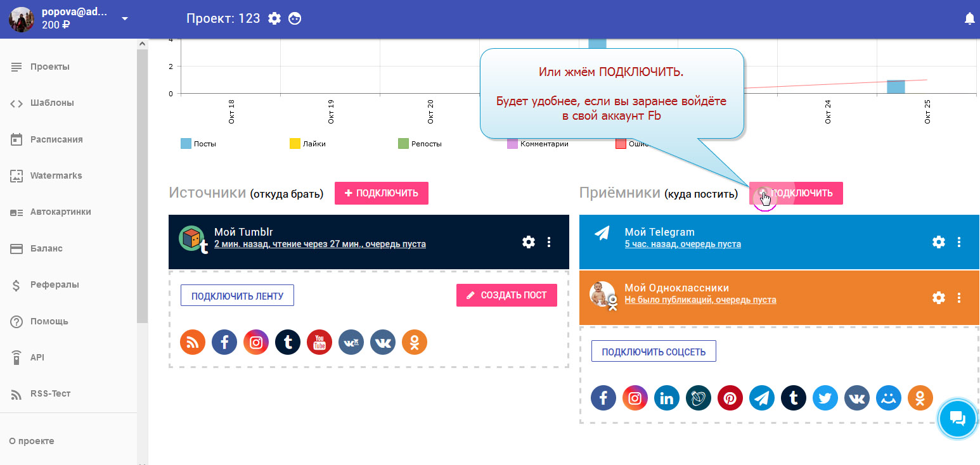Open the chat support bubble
The image size is (980, 465).
tap(957, 418)
